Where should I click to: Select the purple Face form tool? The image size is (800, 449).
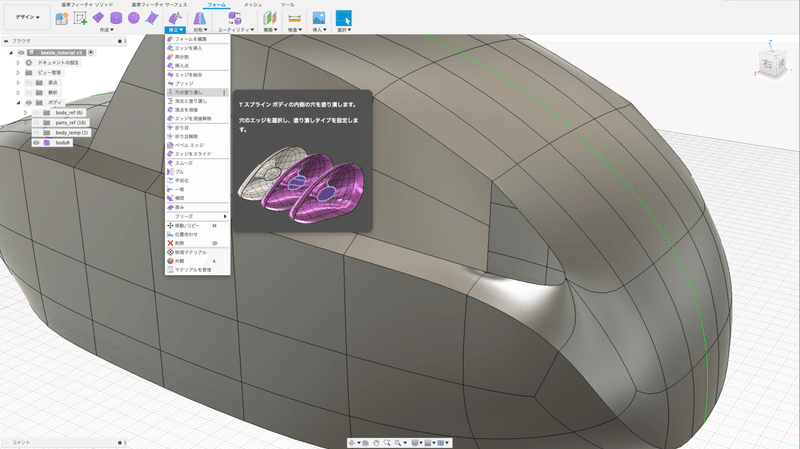[152, 18]
